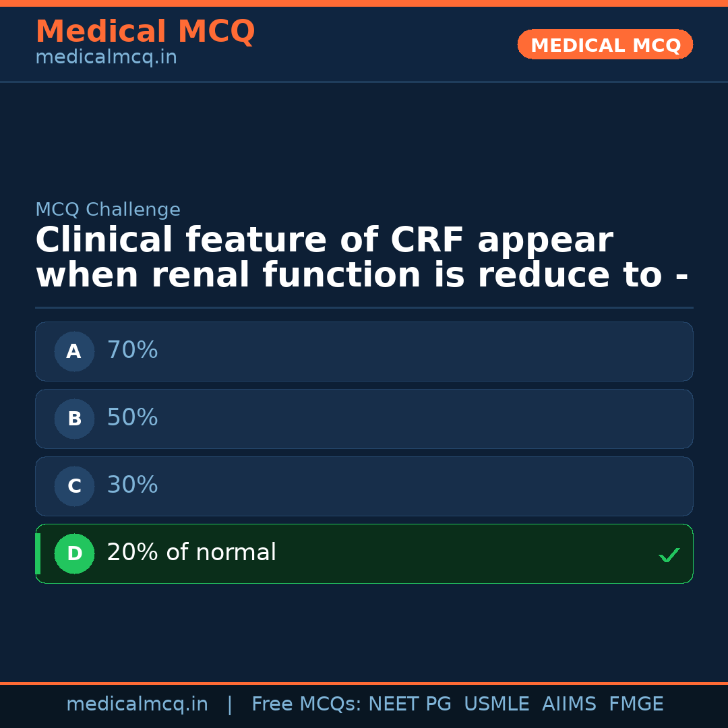Choose the 50% answer text

(132, 418)
